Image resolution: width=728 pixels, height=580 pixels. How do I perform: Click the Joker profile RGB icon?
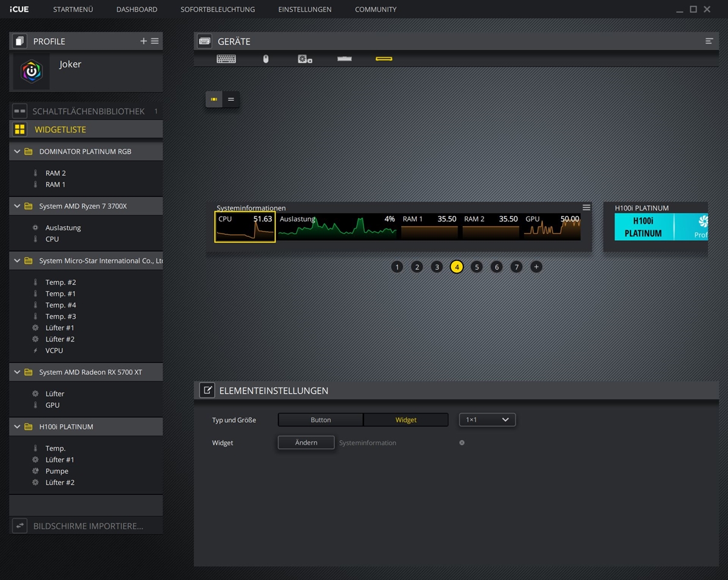(x=31, y=71)
